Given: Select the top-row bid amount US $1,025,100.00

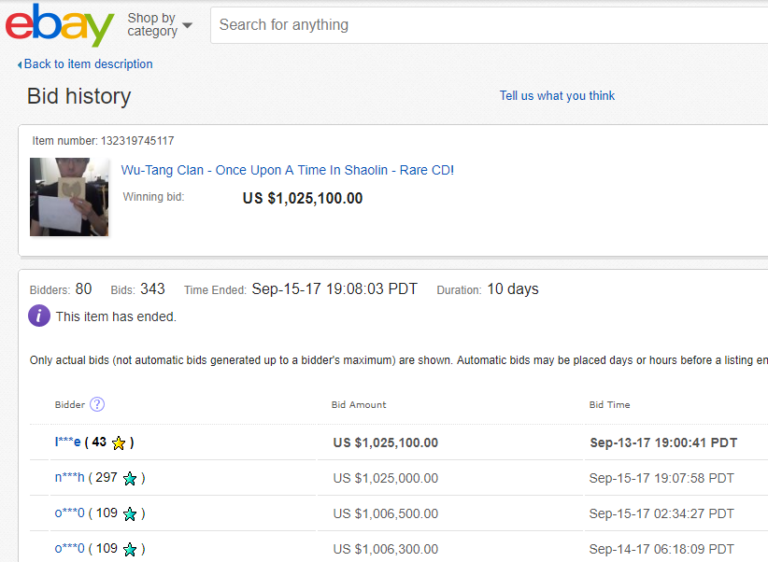Looking at the screenshot, I should (385, 443).
